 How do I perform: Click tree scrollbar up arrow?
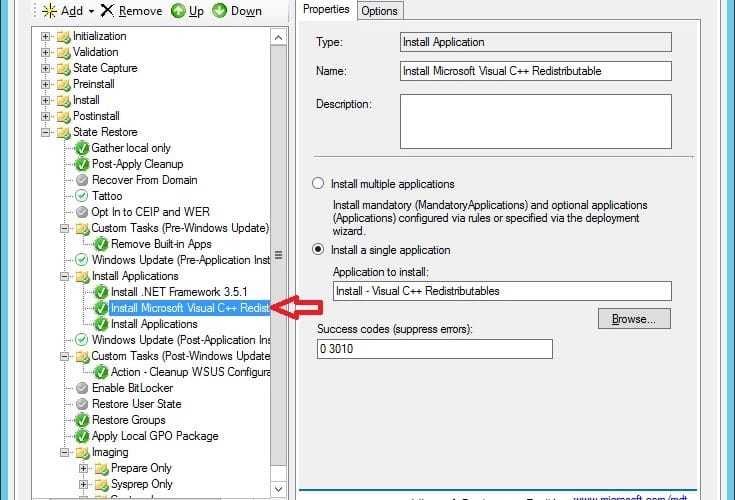click(278, 37)
